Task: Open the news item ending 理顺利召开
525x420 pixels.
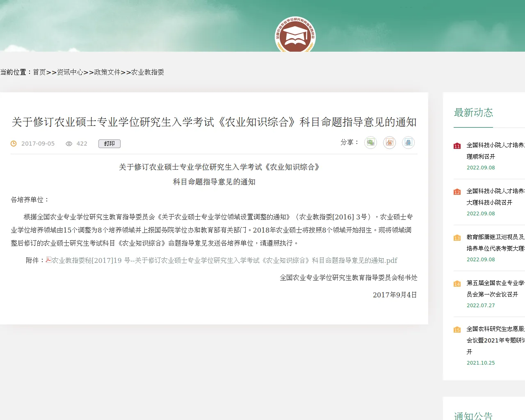Action: (x=495, y=151)
